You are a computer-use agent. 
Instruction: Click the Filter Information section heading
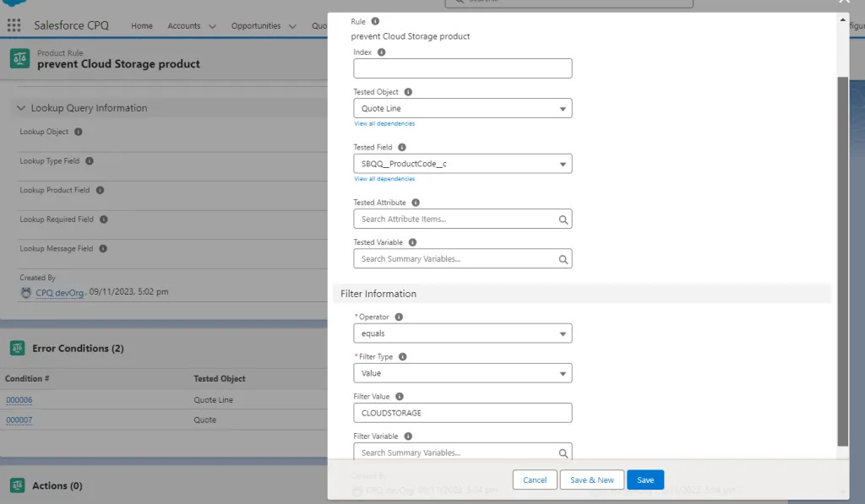378,293
